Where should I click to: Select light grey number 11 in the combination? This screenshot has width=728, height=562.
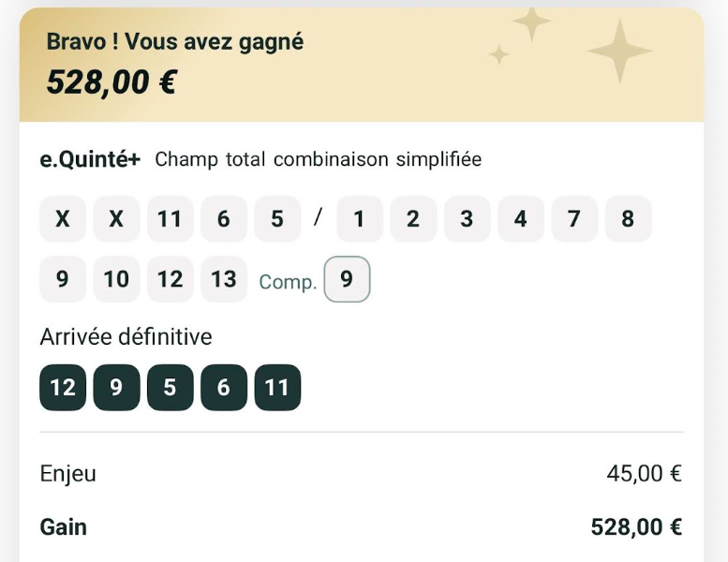[x=170, y=219]
